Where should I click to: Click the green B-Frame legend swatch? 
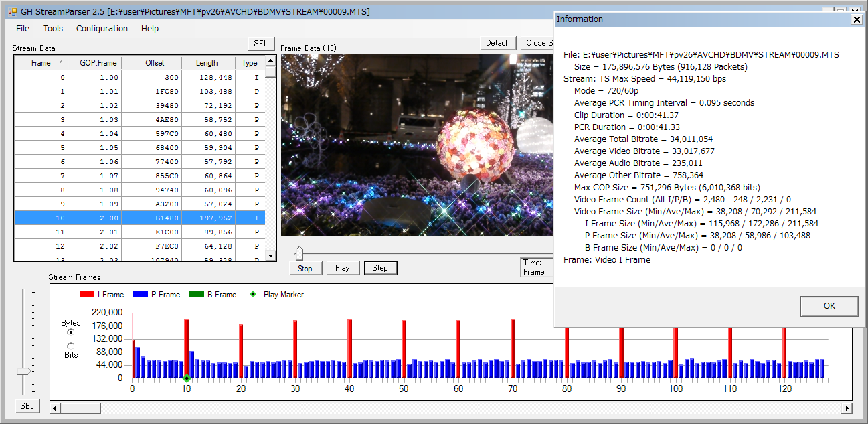pyautogui.click(x=196, y=295)
